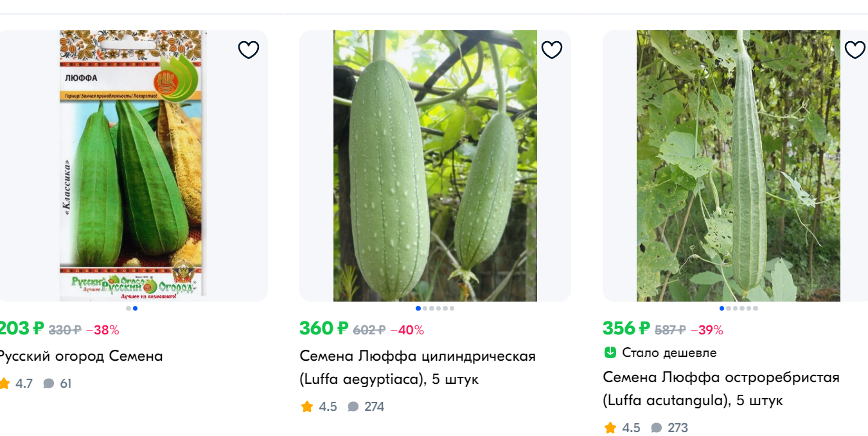The width and height of the screenshot is (868, 436).
Task: Favorite the Luffa acutangula seeds
Action: tap(854, 48)
